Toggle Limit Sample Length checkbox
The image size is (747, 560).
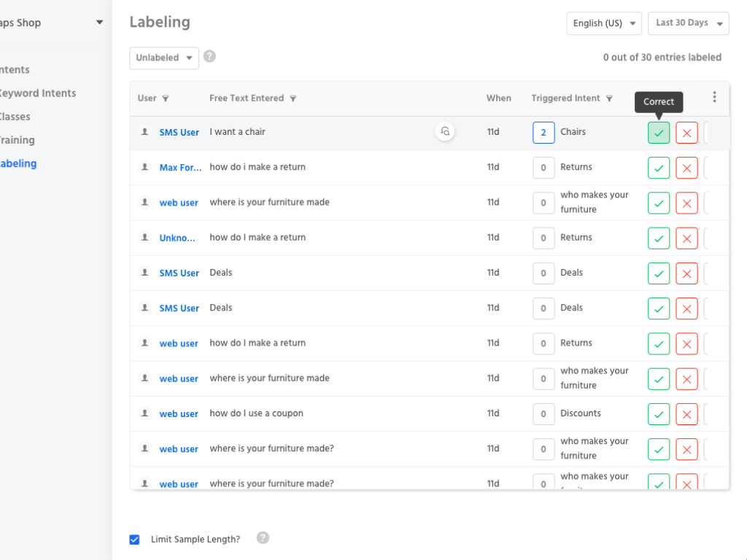click(134, 540)
